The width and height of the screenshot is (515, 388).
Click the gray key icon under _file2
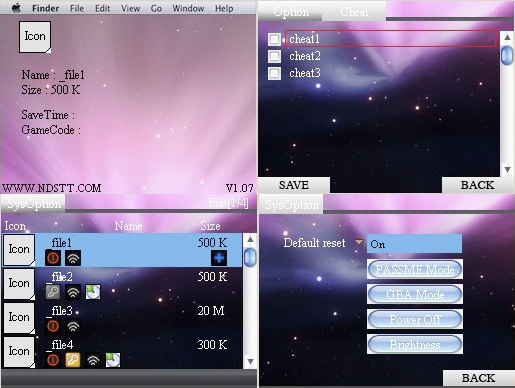pos(53,292)
